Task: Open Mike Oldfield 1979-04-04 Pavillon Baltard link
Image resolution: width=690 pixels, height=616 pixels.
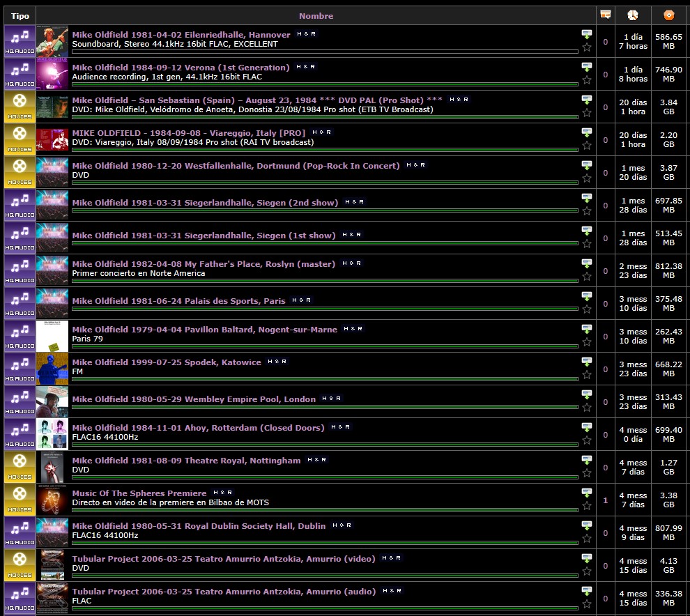Action: pos(205,330)
